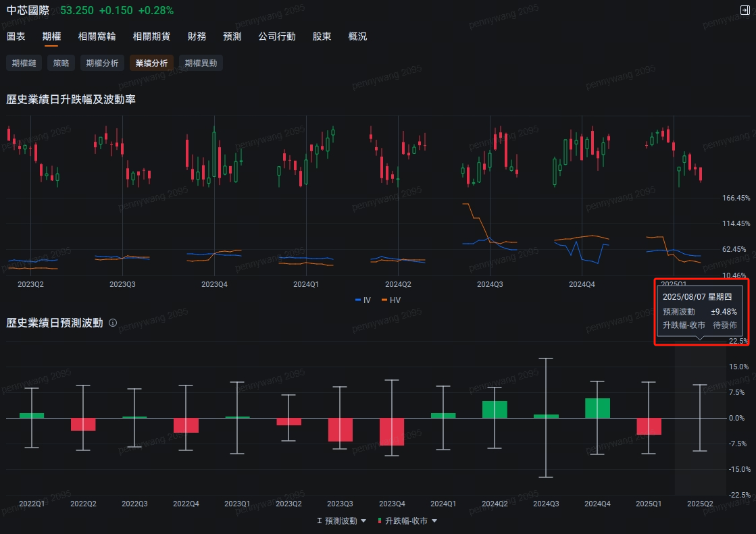756x534 pixels.
Task: Open the 升跌幅-收市 legend dropdown
Action: pos(407,521)
